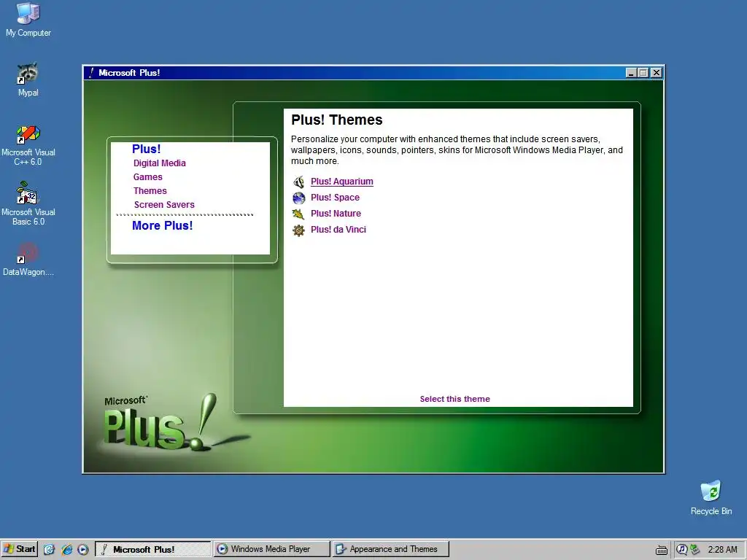Select the DataWagon desktop shortcut
Image resolution: width=747 pixels, height=560 pixels.
28,260
